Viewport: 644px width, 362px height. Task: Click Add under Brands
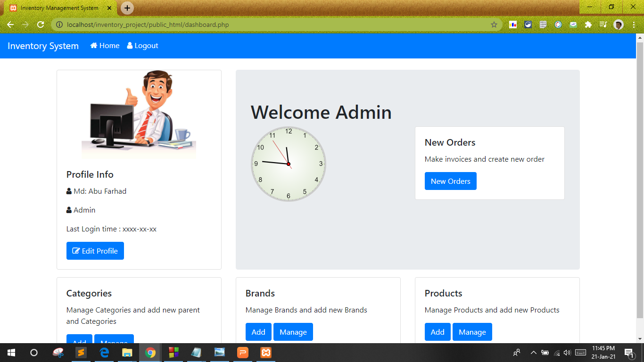point(258,332)
